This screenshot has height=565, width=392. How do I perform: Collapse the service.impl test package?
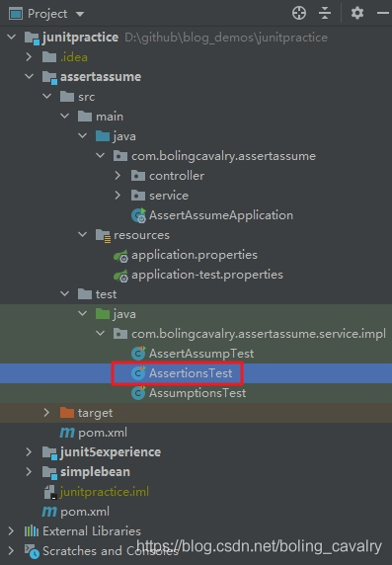point(100,334)
